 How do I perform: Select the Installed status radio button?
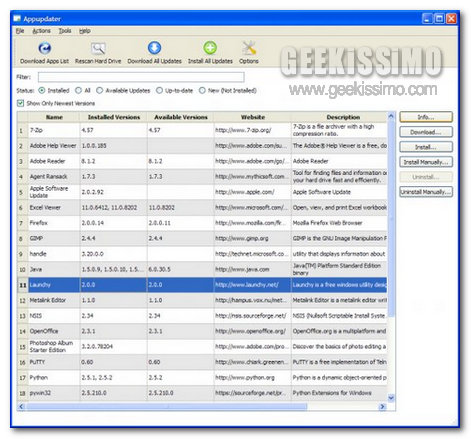(42, 90)
